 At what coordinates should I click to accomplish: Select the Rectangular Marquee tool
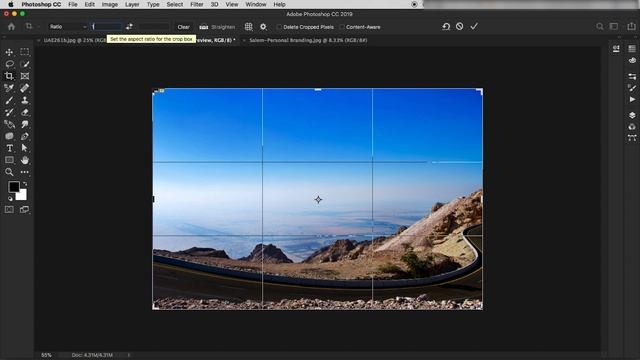[24, 52]
